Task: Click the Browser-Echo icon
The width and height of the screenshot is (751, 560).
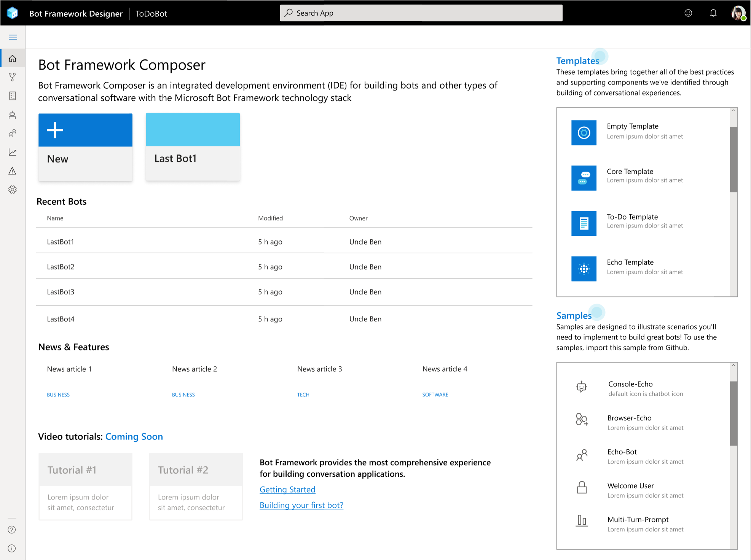Action: pyautogui.click(x=582, y=419)
